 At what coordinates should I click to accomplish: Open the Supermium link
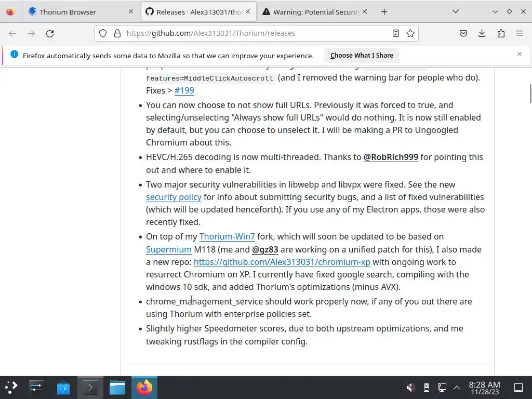169,249
